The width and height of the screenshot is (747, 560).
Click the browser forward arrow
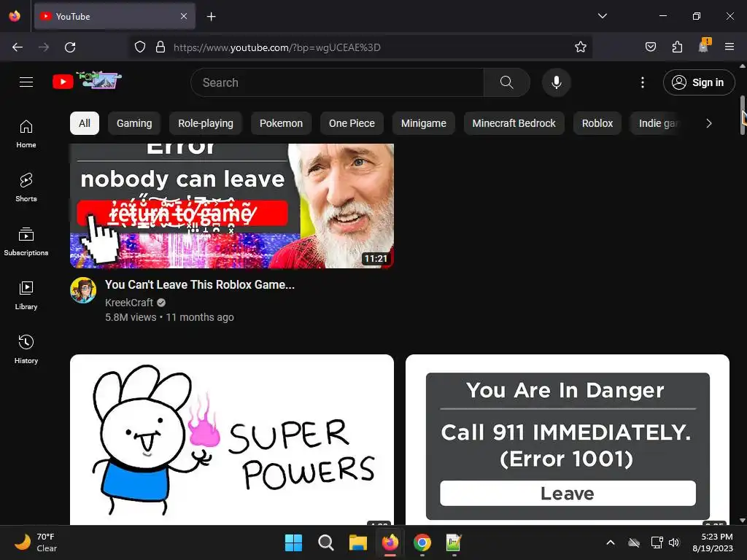click(44, 47)
